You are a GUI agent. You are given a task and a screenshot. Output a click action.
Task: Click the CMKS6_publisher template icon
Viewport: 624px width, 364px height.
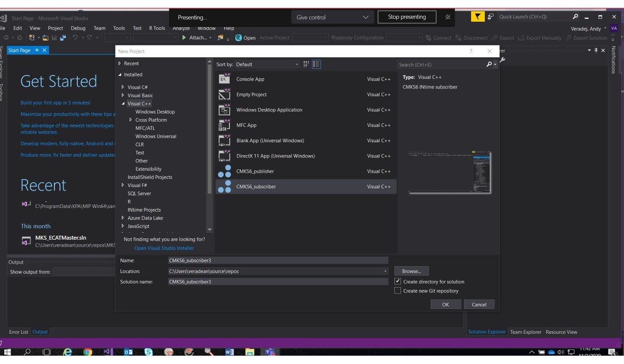click(224, 171)
